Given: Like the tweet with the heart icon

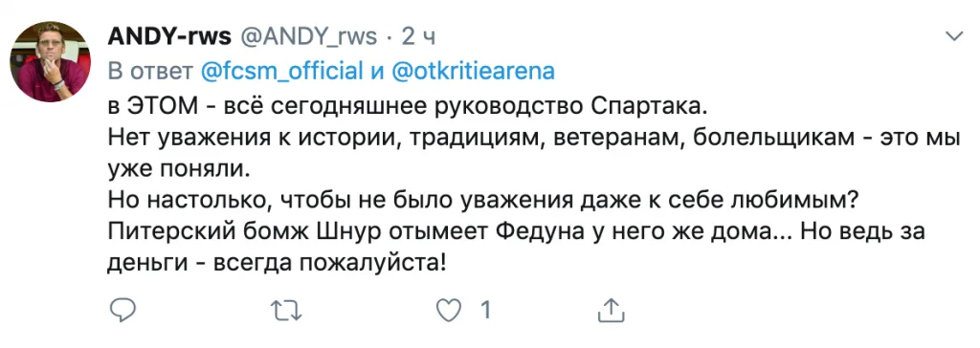Looking at the screenshot, I should pos(448,310).
